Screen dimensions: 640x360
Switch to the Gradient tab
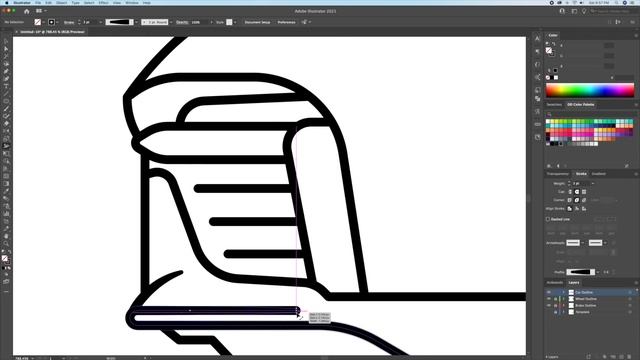pos(599,174)
